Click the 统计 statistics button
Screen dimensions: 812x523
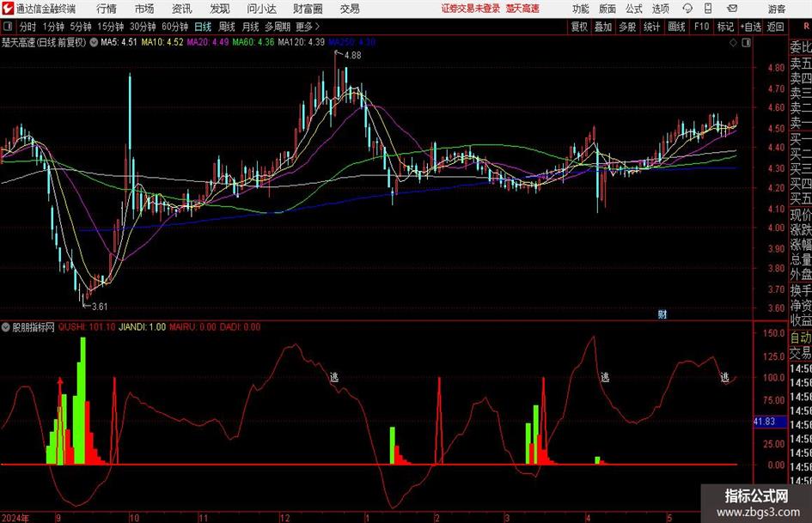click(651, 27)
